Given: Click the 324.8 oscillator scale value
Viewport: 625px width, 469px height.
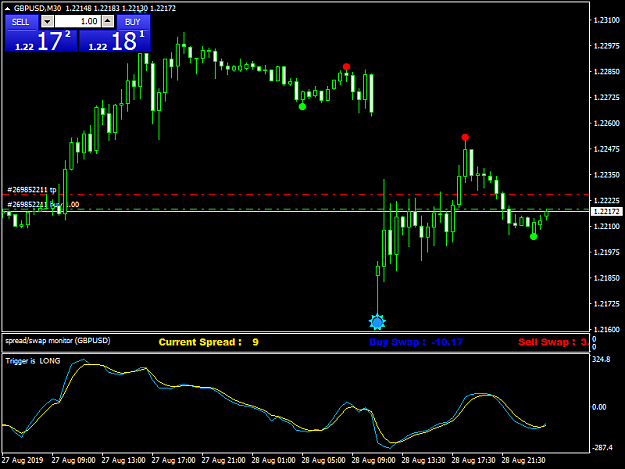Looking at the screenshot, I should pyautogui.click(x=601, y=359).
